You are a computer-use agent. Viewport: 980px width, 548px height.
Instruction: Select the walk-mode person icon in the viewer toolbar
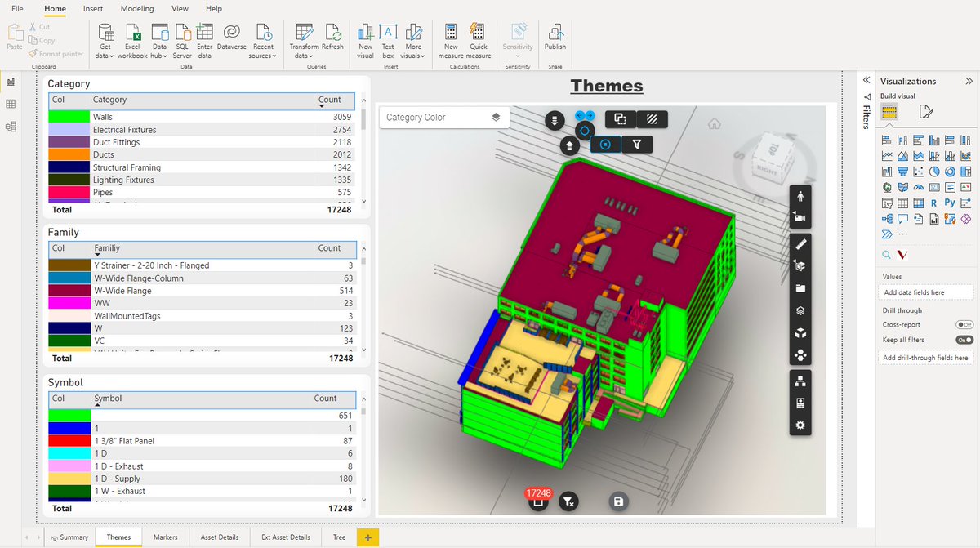(800, 196)
